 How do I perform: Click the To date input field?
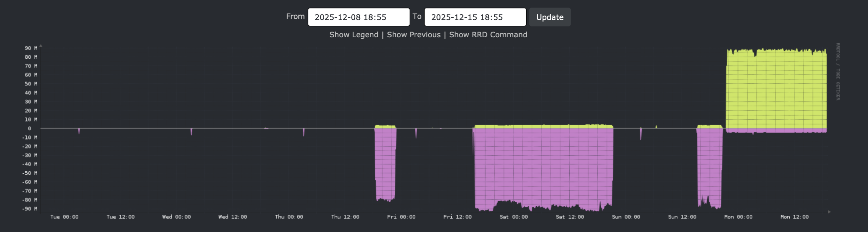click(x=475, y=17)
